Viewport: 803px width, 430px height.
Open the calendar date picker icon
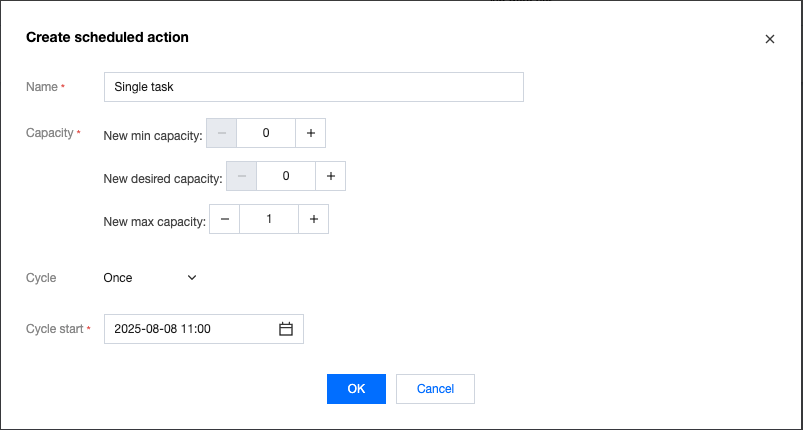(286, 329)
